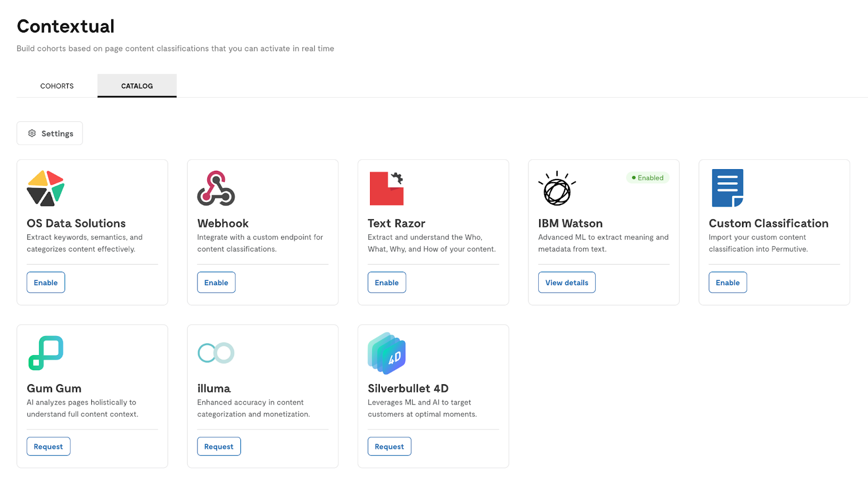
Task: Click the Enabled status badge on IBM Watson
Action: 648,178
